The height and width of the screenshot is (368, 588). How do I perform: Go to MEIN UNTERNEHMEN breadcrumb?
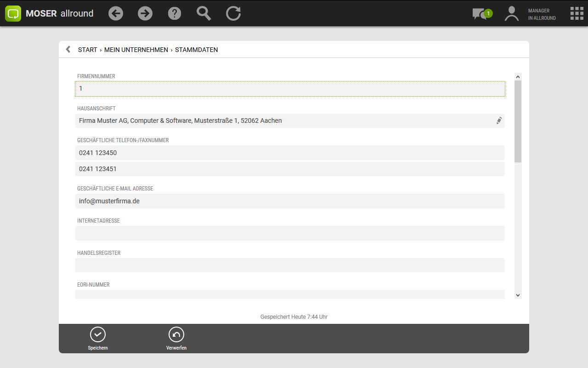136,50
